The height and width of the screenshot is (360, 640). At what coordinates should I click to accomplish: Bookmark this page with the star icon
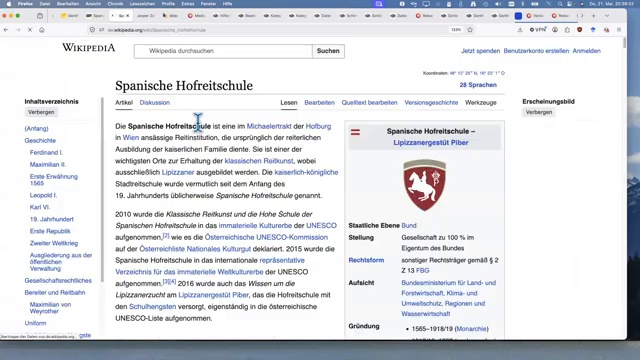[470, 30]
